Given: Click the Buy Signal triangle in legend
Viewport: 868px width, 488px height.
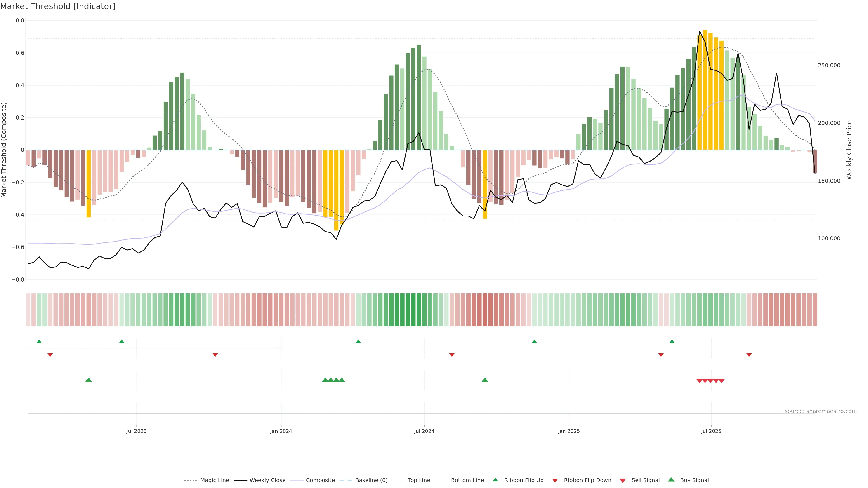Looking at the screenshot, I should [671, 480].
